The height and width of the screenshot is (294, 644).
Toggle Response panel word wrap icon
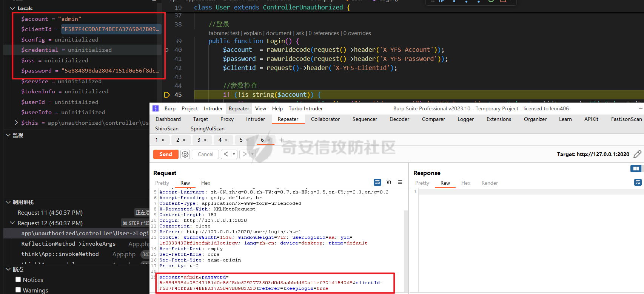click(638, 182)
